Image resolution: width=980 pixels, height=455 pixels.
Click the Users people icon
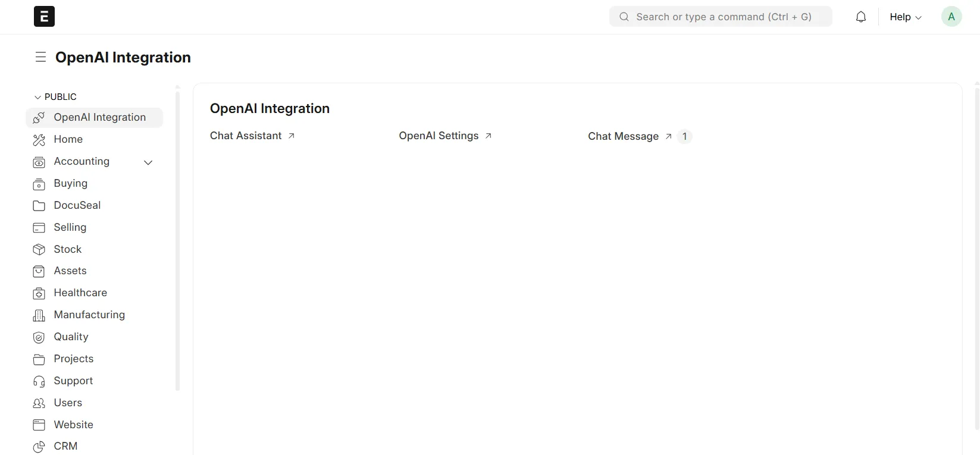pos(39,403)
